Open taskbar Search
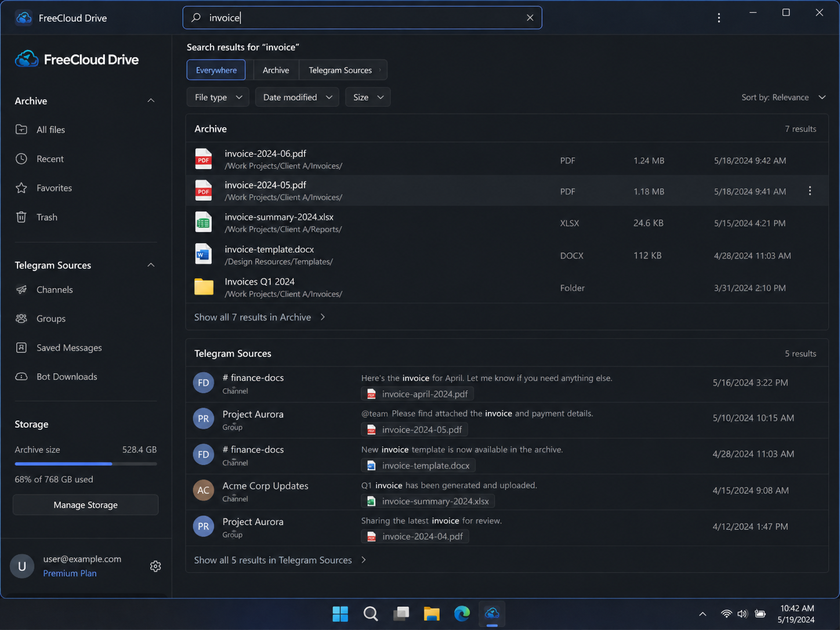Viewport: 840px width, 630px height. [371, 614]
